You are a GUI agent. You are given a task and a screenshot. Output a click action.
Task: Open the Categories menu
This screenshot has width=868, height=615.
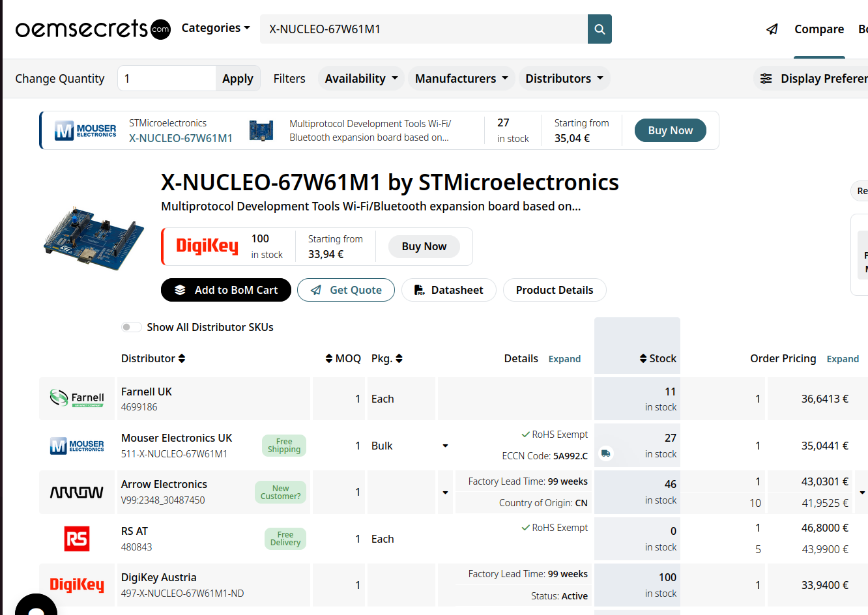(216, 28)
